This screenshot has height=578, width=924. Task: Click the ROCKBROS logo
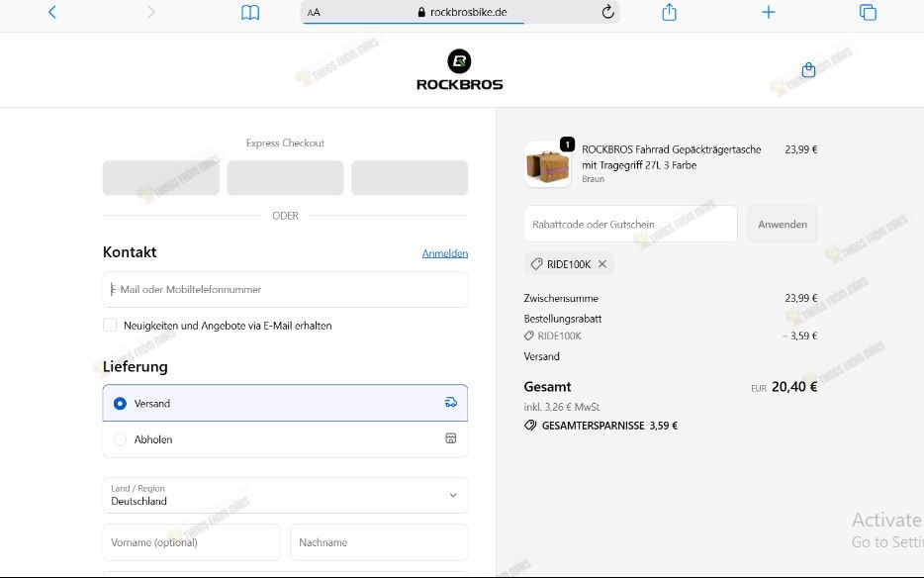[459, 70]
